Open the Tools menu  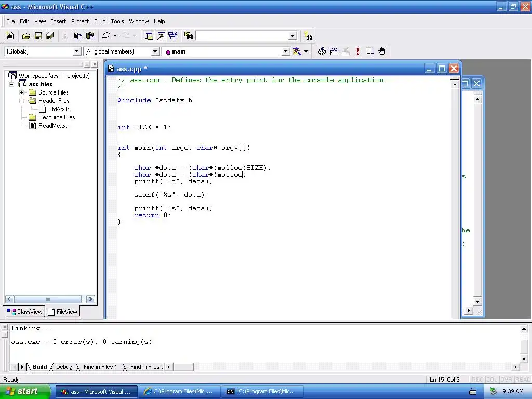click(117, 21)
